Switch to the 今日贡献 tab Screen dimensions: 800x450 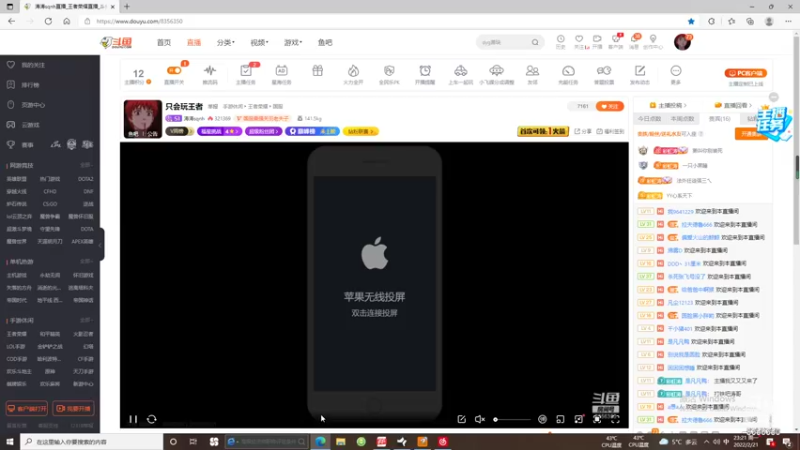649,118
